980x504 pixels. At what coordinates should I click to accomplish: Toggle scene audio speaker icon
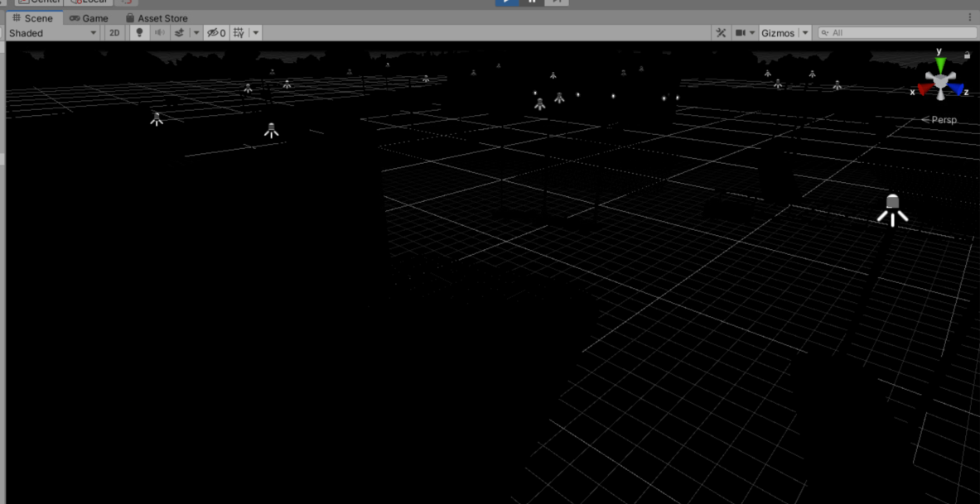click(x=159, y=33)
